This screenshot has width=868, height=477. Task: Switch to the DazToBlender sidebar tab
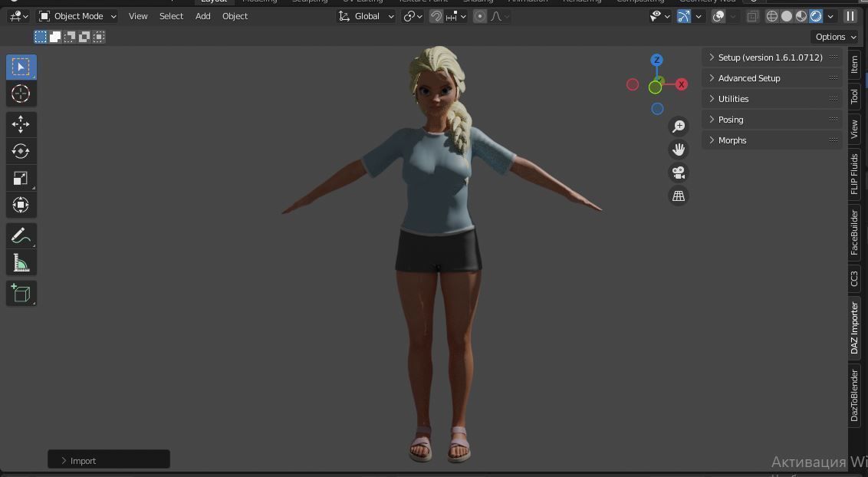tap(854, 396)
